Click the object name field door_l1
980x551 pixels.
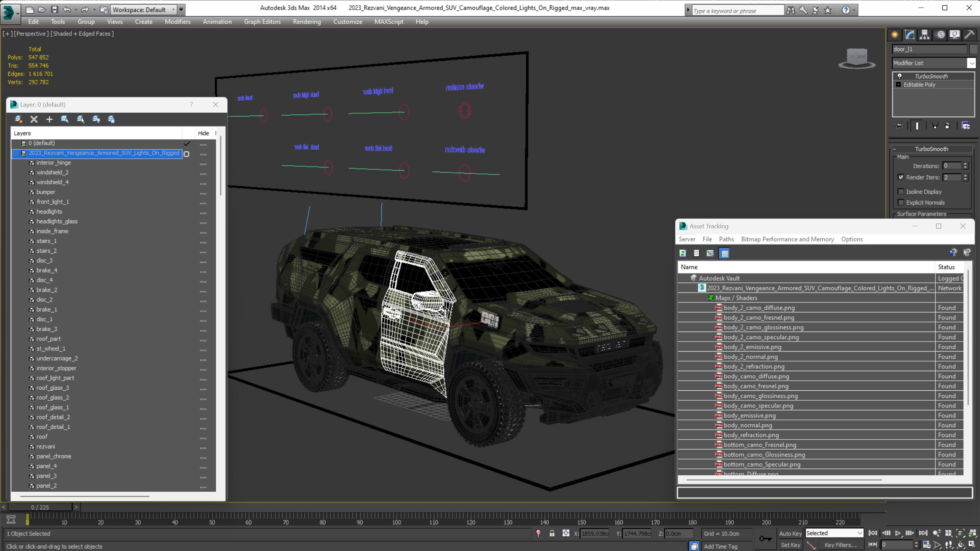(929, 49)
